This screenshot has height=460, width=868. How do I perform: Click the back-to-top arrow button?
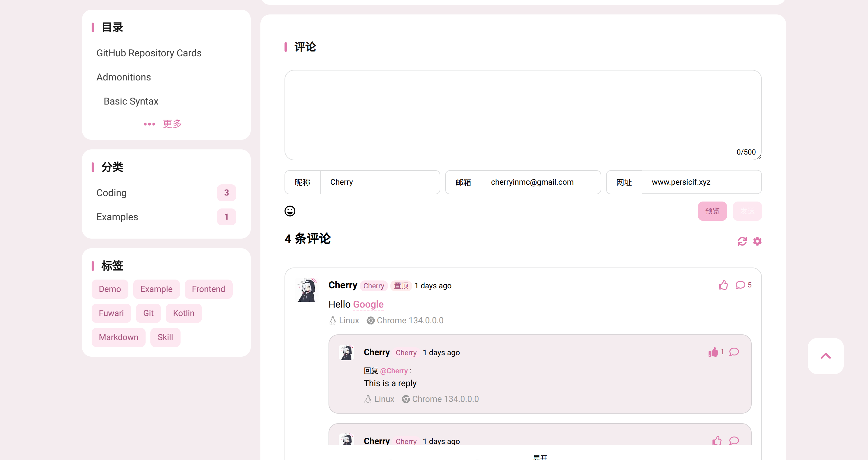826,356
